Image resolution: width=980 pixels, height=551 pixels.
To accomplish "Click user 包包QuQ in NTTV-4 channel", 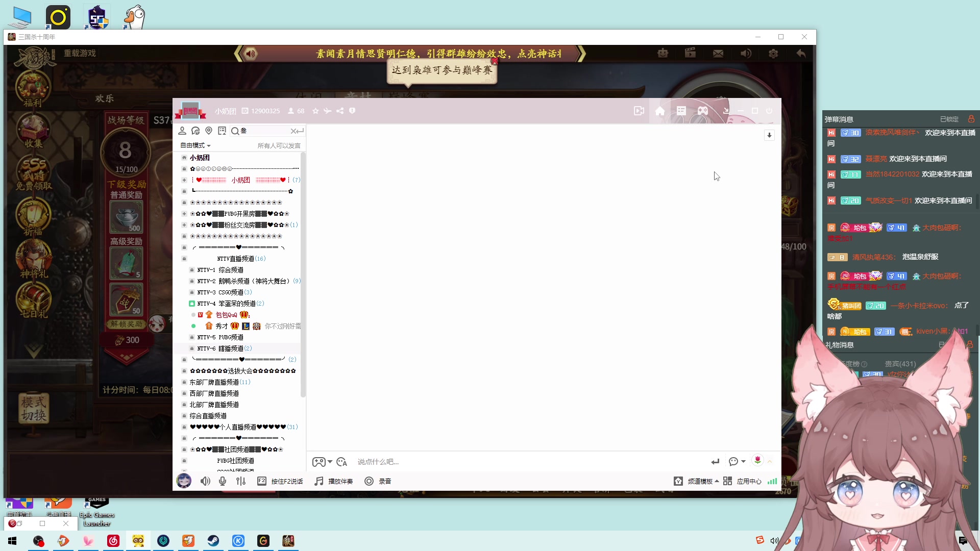I will pos(226,315).
